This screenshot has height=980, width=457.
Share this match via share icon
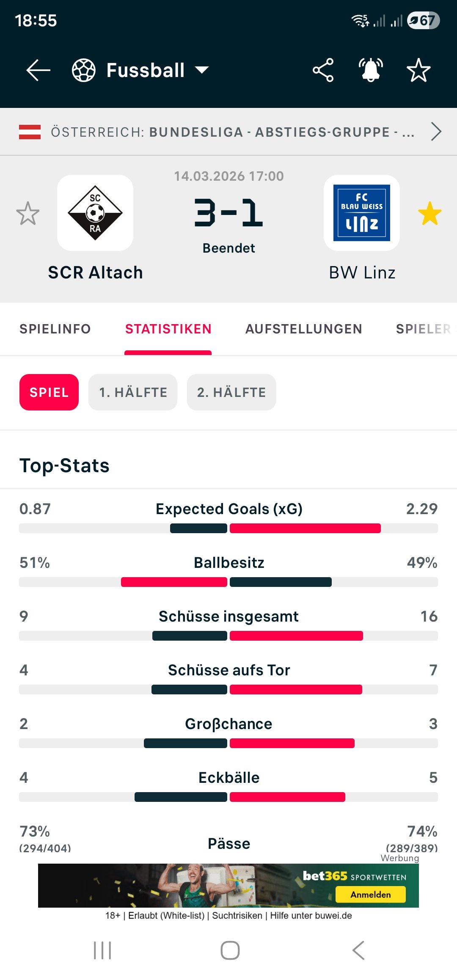pos(323,70)
